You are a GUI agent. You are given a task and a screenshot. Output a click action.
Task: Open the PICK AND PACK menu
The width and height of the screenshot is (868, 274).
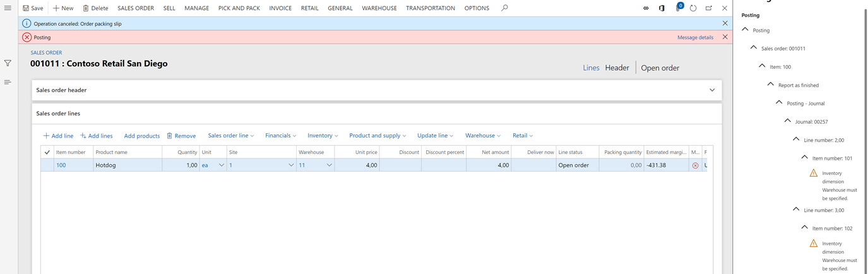pyautogui.click(x=239, y=8)
